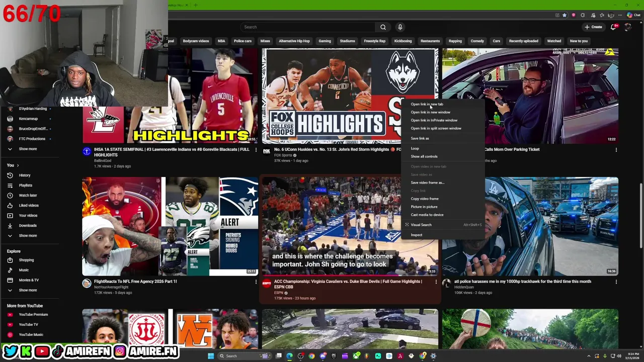Viewport: 644px width, 362px height.
Task: Choose Open link in split screen window
Action: pos(436,128)
